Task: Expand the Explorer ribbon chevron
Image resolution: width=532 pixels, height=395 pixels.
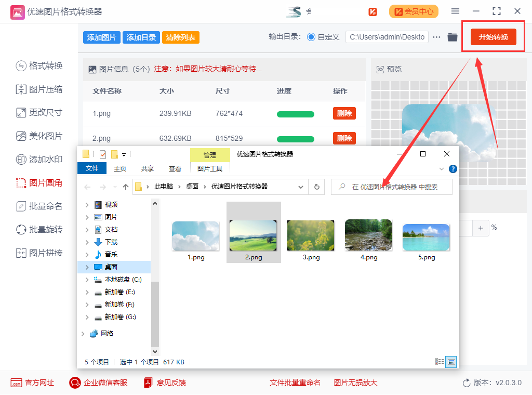Action: coord(441,169)
